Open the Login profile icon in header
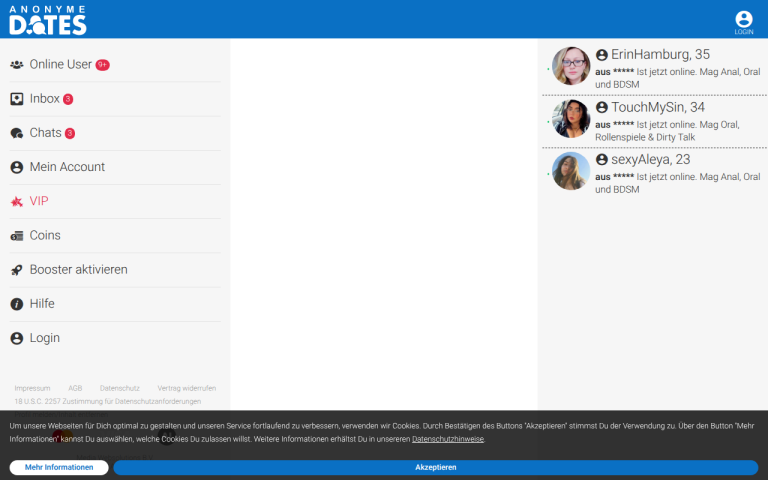 (x=744, y=23)
